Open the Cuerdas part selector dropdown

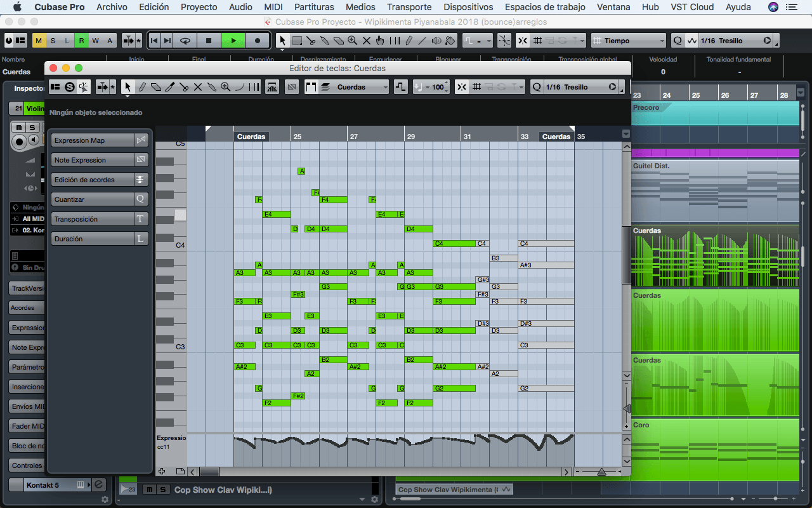click(x=354, y=87)
